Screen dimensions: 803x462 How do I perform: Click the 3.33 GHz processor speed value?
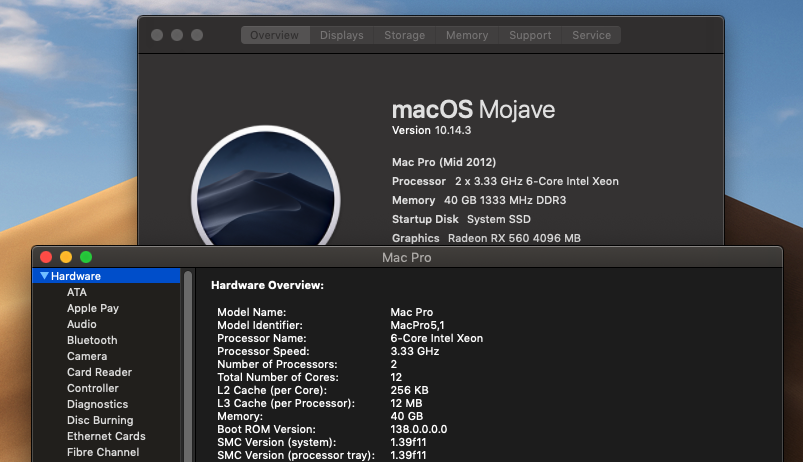414,351
